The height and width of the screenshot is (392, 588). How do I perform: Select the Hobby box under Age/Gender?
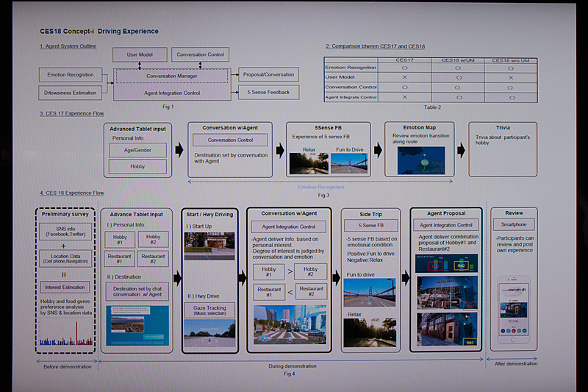[137, 166]
